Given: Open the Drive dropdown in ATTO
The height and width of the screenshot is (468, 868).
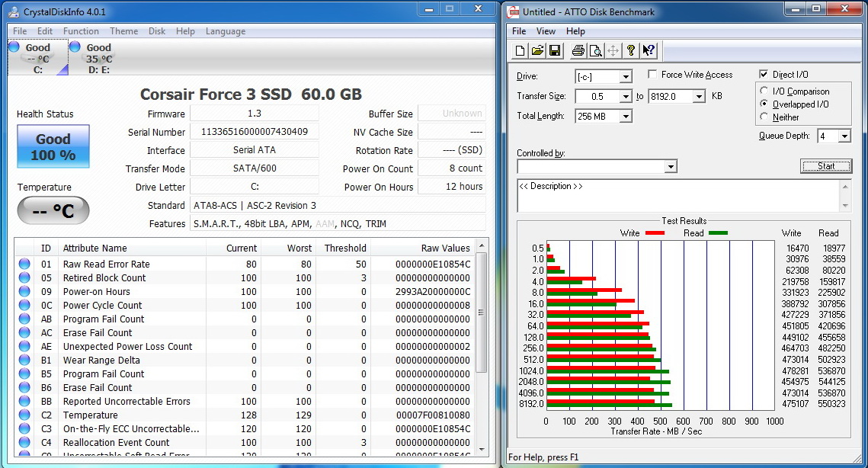Looking at the screenshot, I should 626,77.
